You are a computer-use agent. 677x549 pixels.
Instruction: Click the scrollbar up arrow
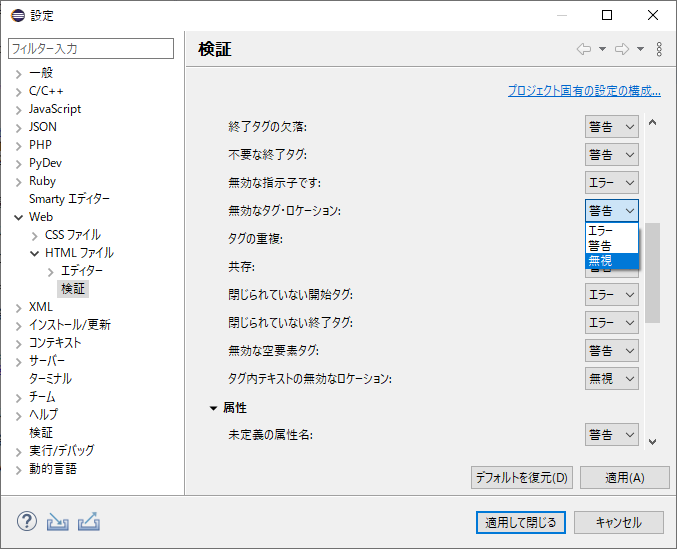[x=652, y=123]
